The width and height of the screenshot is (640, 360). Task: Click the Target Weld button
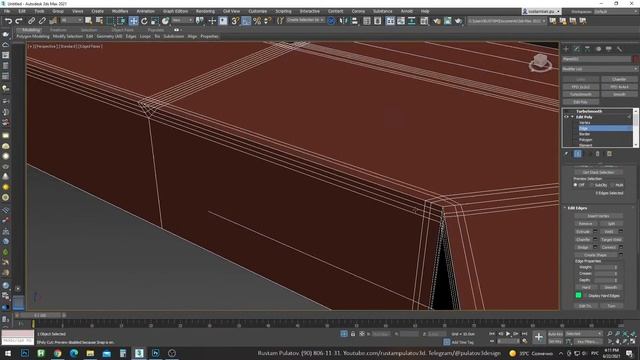611,239
